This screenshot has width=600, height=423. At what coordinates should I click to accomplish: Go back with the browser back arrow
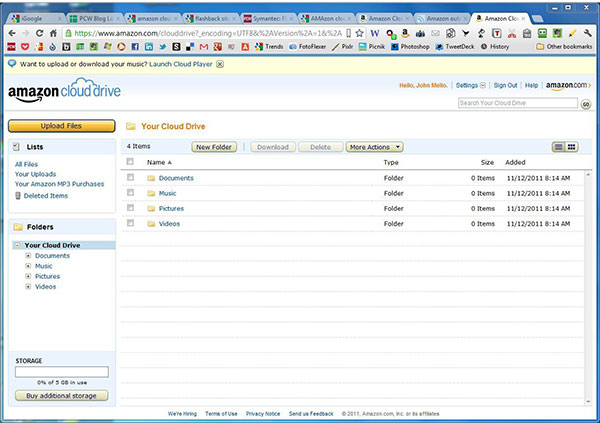pos(12,33)
